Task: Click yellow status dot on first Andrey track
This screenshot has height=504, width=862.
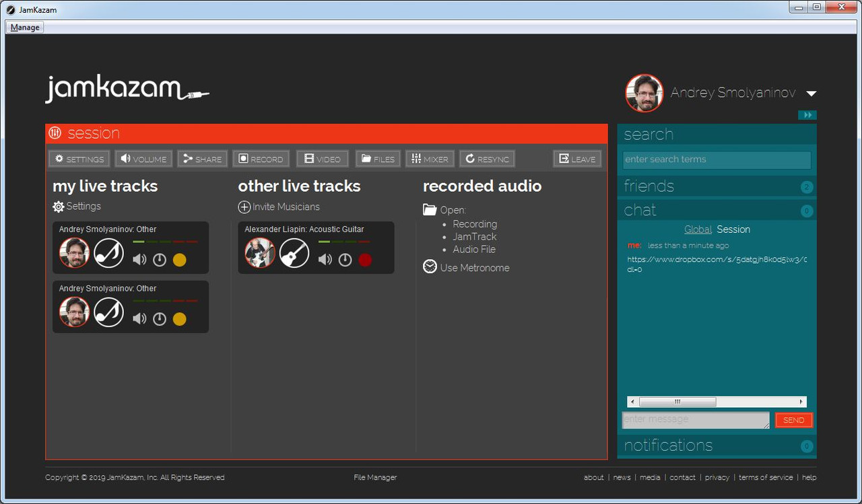Action: [x=179, y=260]
